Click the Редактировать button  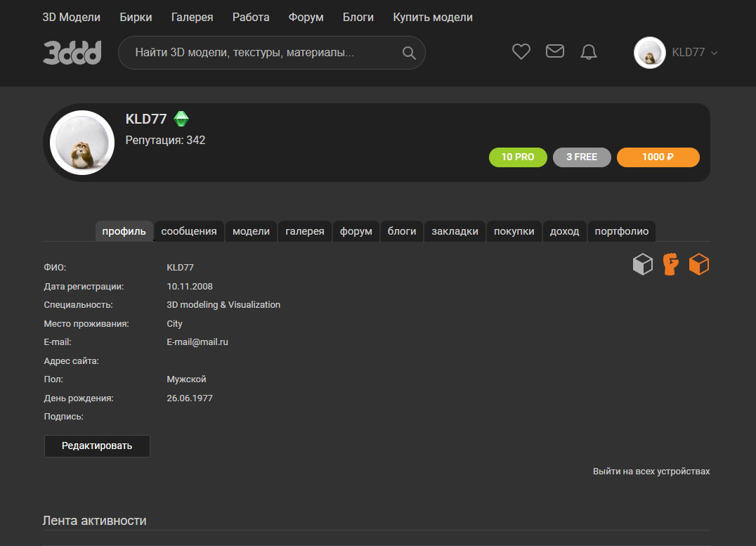pos(97,446)
